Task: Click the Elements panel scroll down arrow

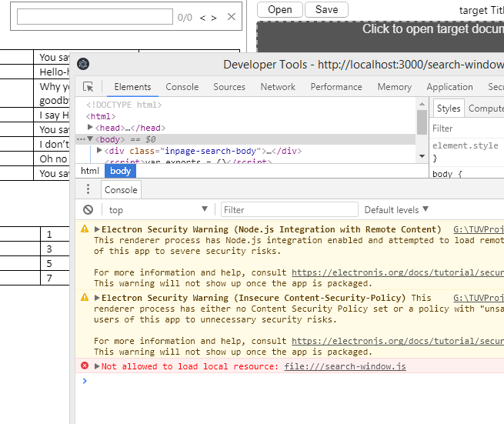Action: coord(422,156)
